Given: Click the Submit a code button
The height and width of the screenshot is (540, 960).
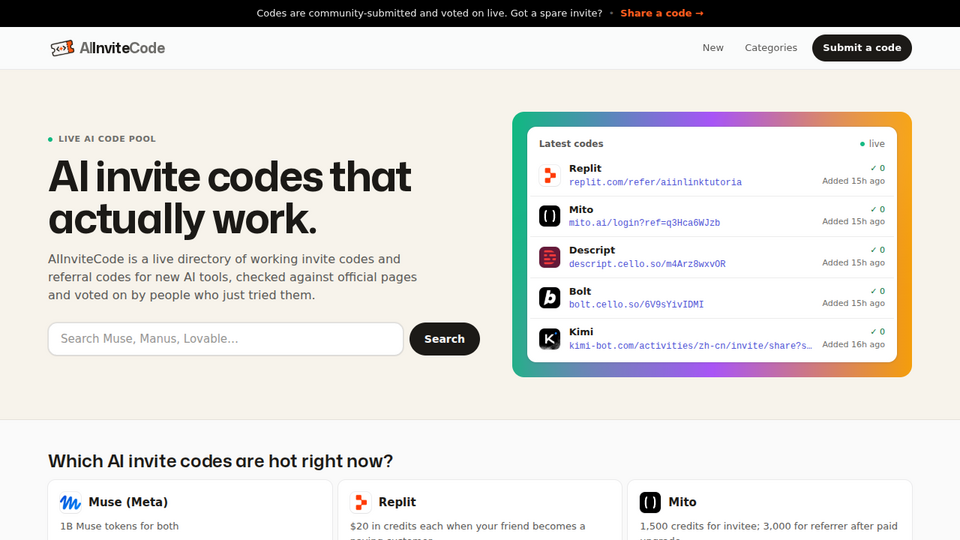Looking at the screenshot, I should [861, 48].
